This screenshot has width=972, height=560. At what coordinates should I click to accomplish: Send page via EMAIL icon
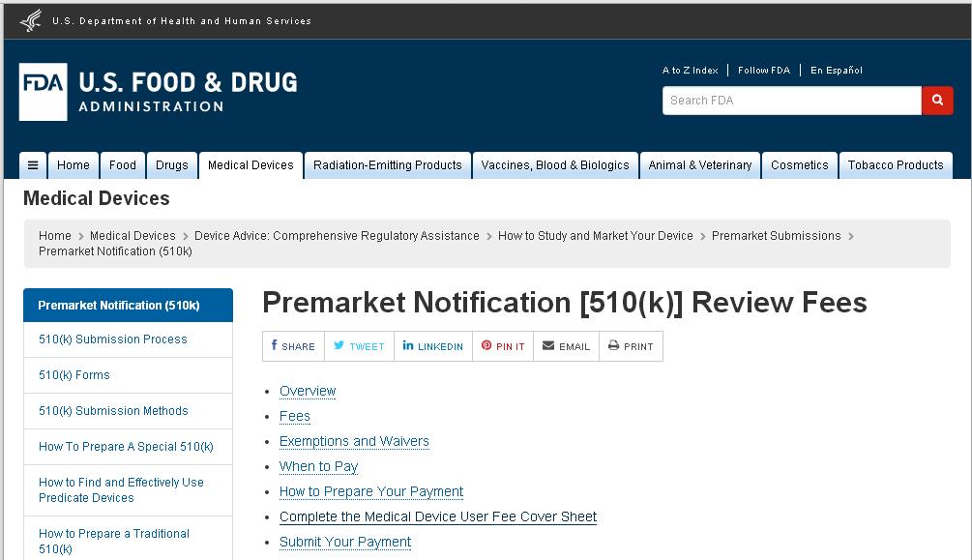point(566,346)
